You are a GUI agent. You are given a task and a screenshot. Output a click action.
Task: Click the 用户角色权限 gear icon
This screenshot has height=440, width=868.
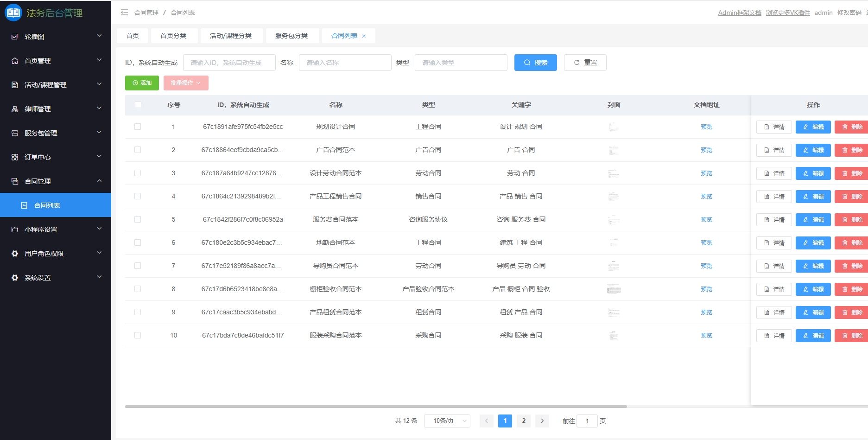point(15,254)
